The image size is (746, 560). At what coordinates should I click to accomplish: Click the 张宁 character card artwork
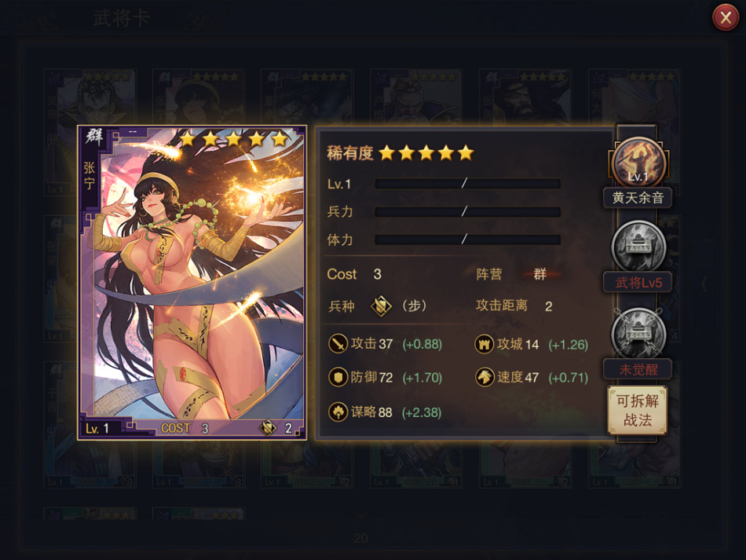click(192, 283)
